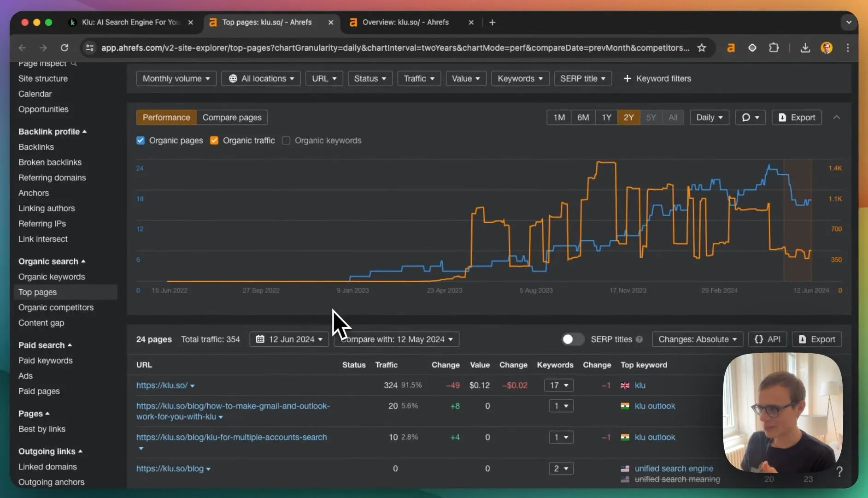Image resolution: width=868 pixels, height=498 pixels.
Task: Click the site information icon in address bar
Action: pyautogui.click(x=90, y=48)
